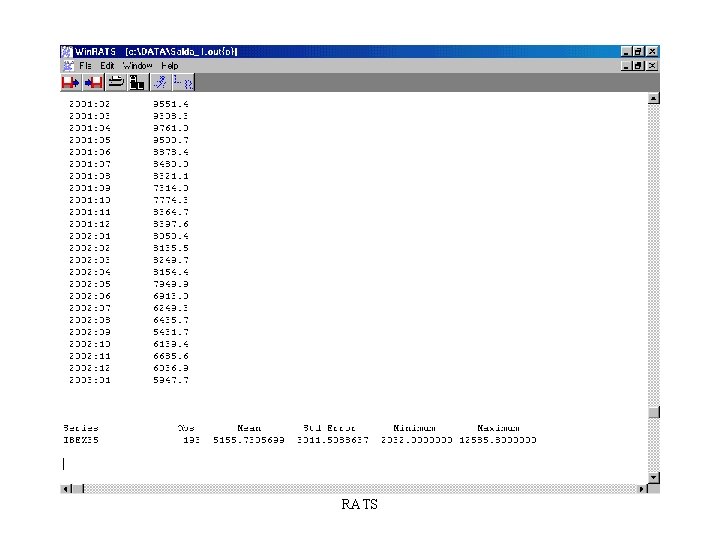Click the Obs column header
The height and width of the screenshot is (540, 720).
pos(186,428)
